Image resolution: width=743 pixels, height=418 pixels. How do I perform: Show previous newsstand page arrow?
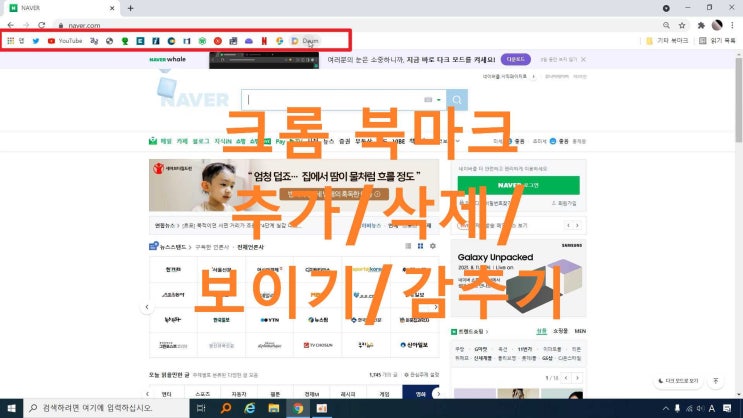click(147, 307)
